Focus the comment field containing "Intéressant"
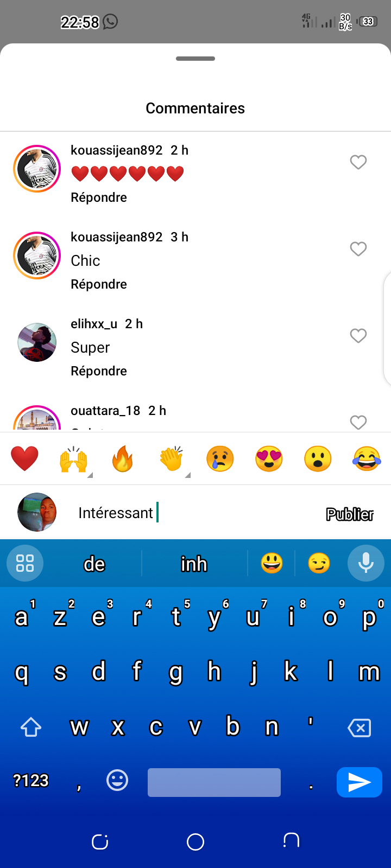391x868 pixels. point(195,513)
